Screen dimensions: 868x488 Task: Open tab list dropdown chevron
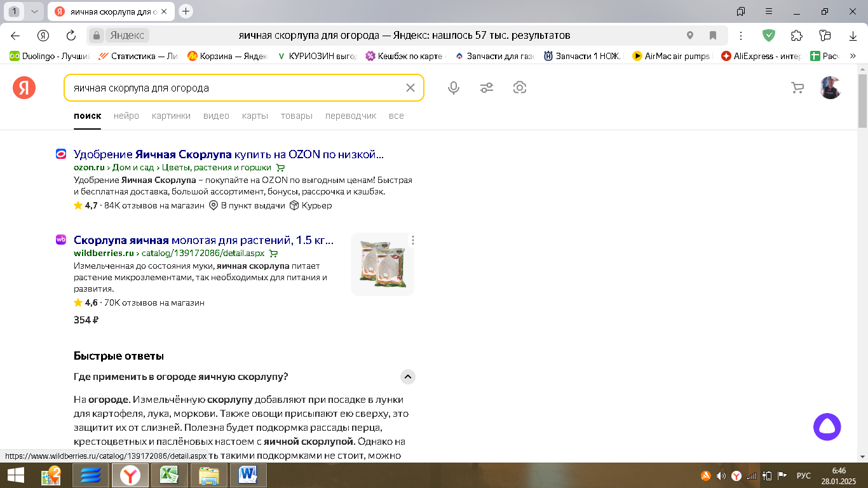34,11
